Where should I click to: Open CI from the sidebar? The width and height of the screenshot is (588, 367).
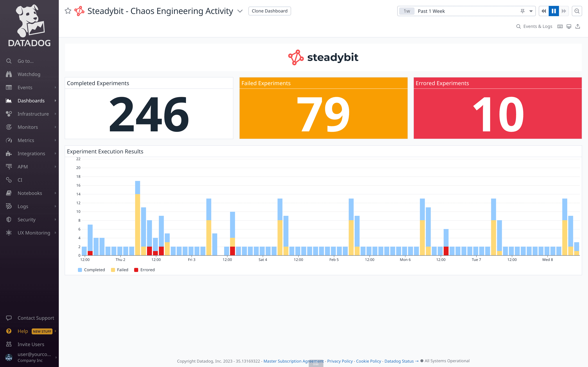(x=20, y=180)
